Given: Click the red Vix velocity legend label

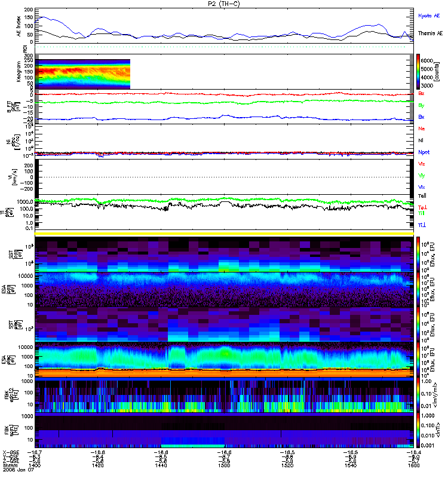Looking at the screenshot, I should [422, 164].
